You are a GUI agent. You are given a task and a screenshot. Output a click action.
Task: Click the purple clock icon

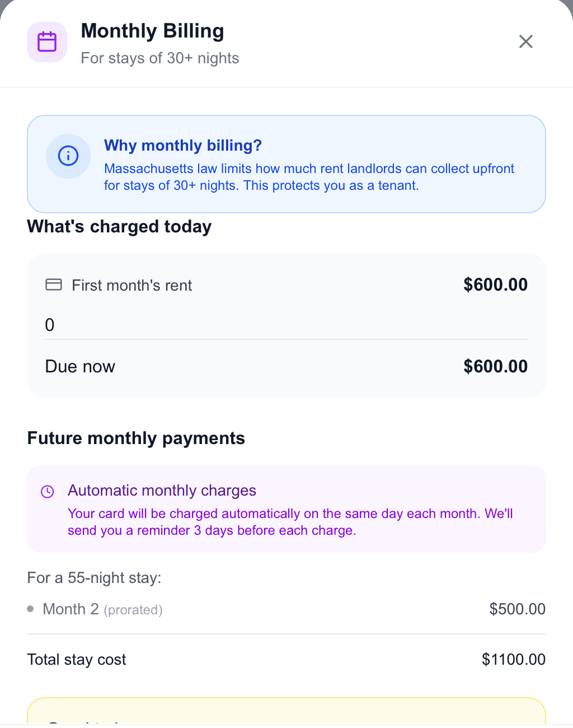tap(48, 492)
